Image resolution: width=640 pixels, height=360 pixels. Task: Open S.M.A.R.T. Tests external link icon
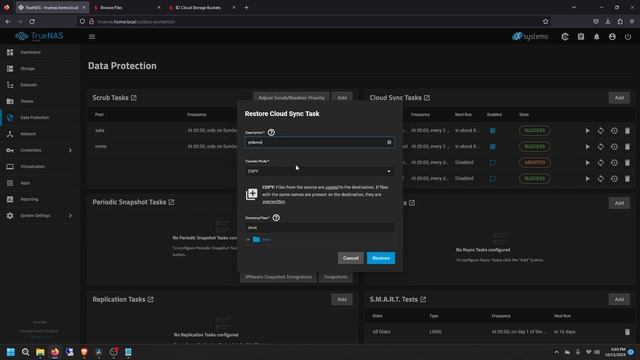coord(423,299)
